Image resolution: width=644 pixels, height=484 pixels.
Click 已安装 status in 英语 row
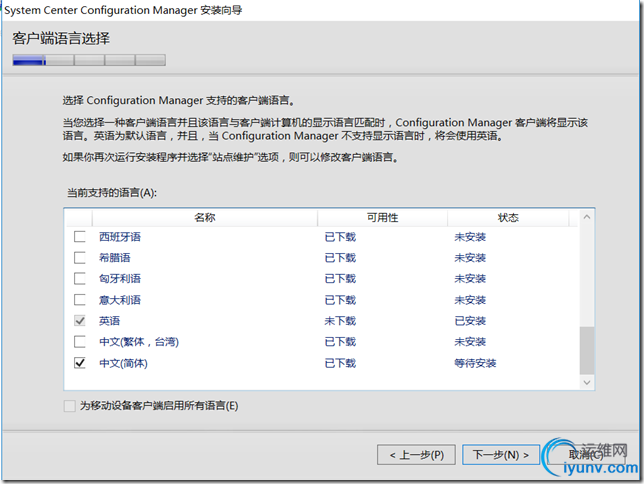[x=470, y=321]
